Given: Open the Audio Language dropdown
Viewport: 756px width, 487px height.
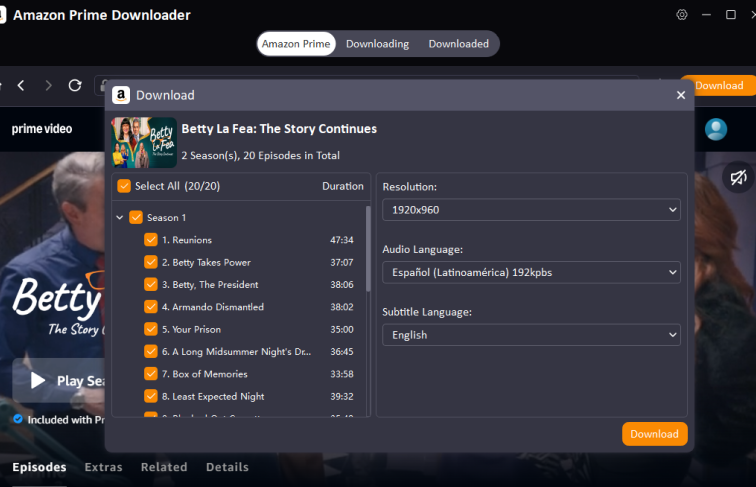Looking at the screenshot, I should [x=531, y=272].
